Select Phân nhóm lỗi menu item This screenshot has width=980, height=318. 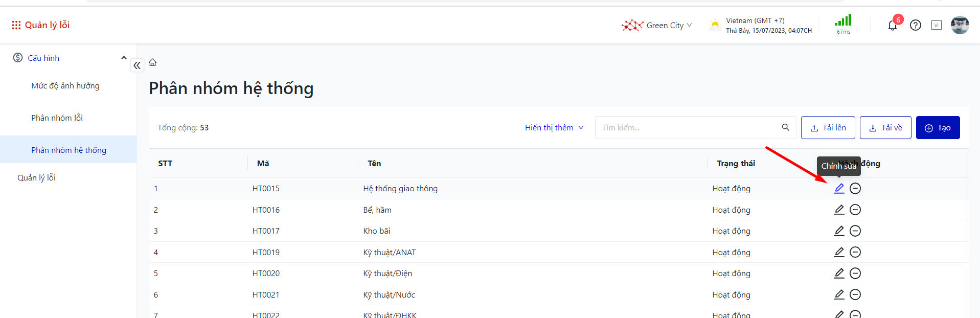click(57, 118)
